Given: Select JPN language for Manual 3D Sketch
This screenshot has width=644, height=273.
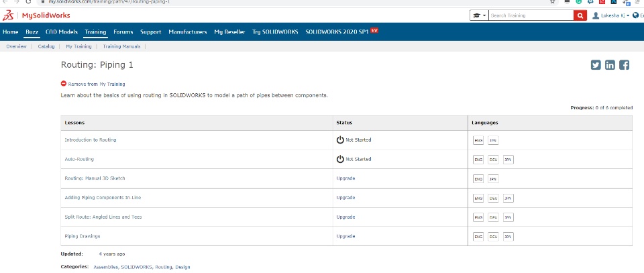Looking at the screenshot, I should tap(493, 179).
